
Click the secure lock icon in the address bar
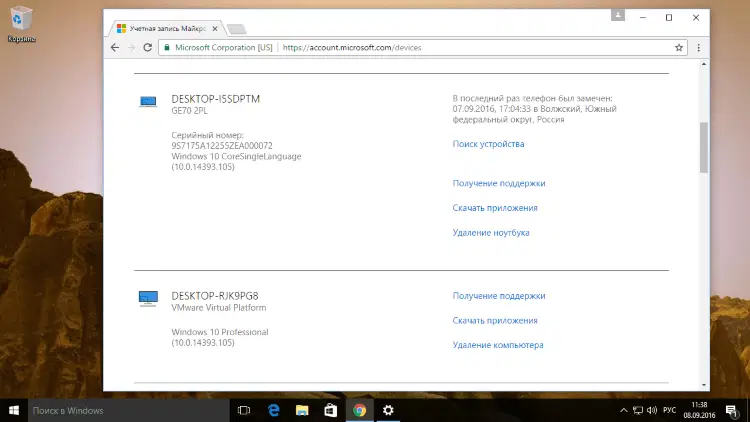point(167,47)
